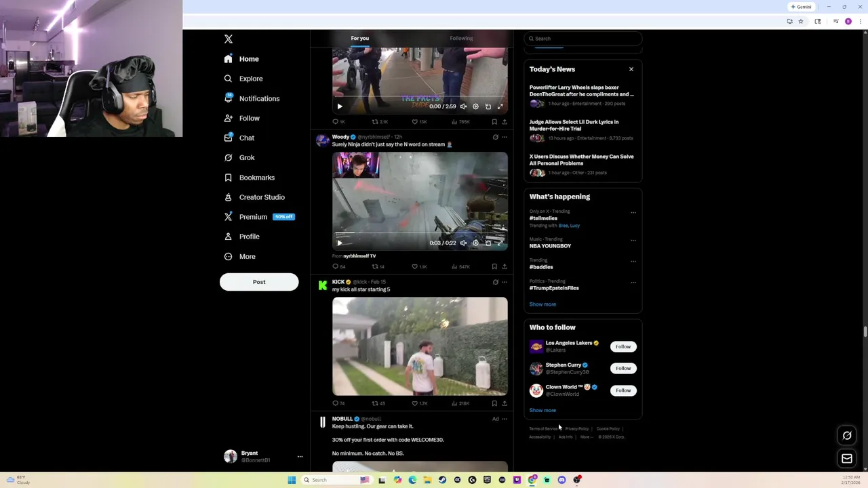Click the Windows Start button

pos(292,480)
